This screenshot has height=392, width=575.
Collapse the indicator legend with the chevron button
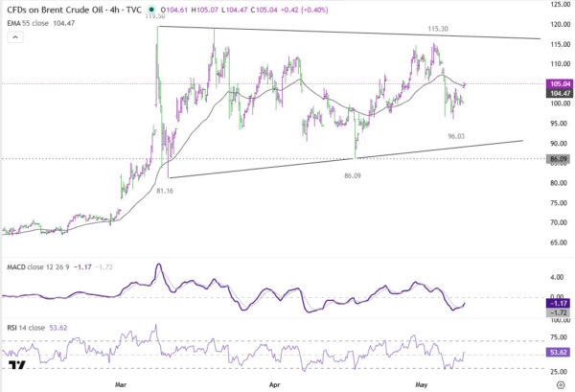click(x=15, y=37)
